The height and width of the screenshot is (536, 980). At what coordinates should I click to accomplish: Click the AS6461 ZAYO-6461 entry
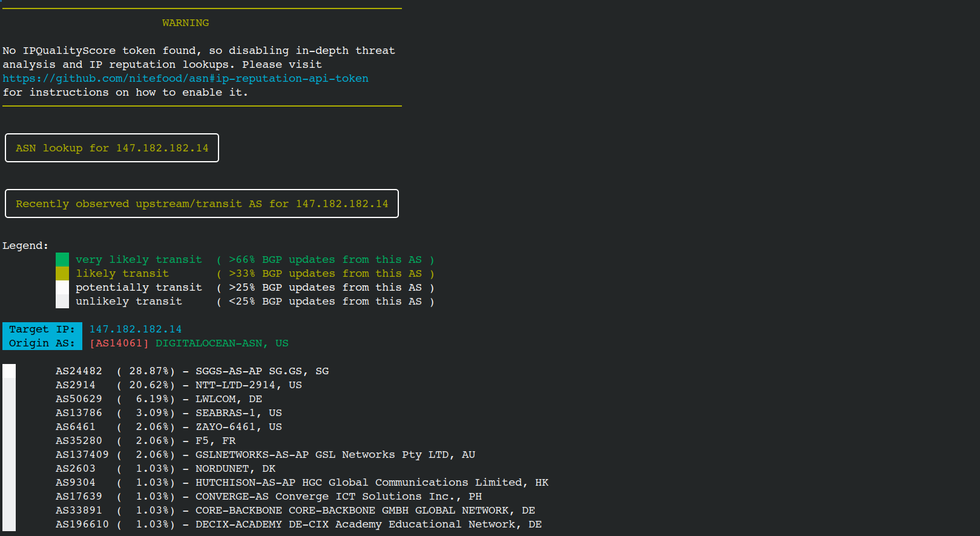(x=168, y=427)
